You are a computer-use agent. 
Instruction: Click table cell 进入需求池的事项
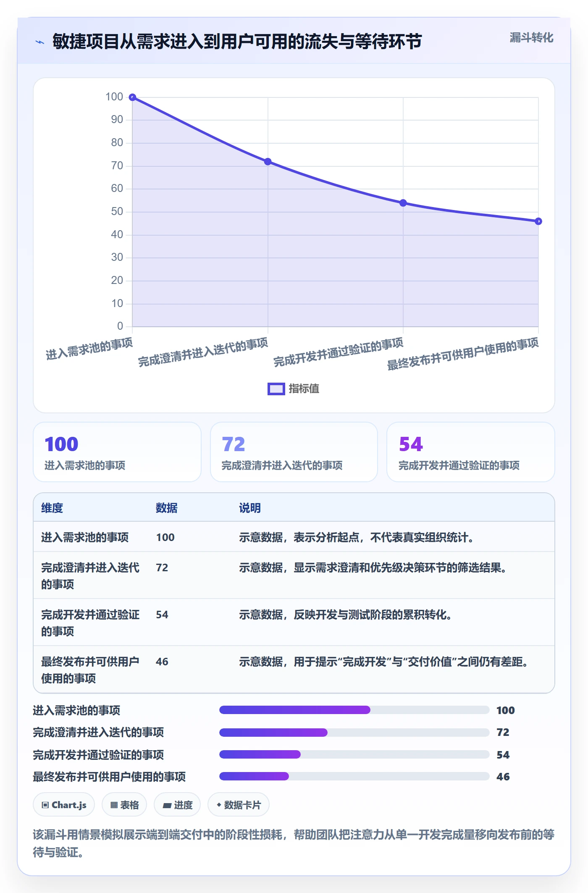[x=85, y=537]
